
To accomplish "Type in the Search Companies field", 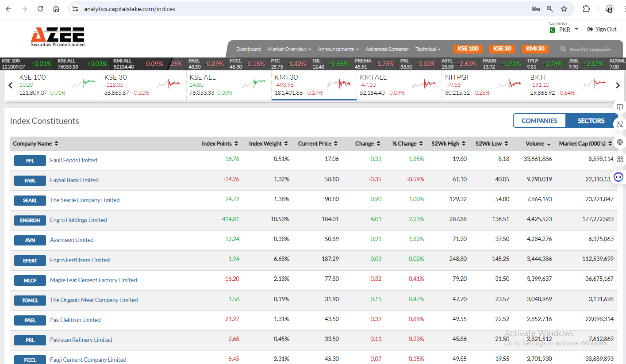I will tap(591, 49).
